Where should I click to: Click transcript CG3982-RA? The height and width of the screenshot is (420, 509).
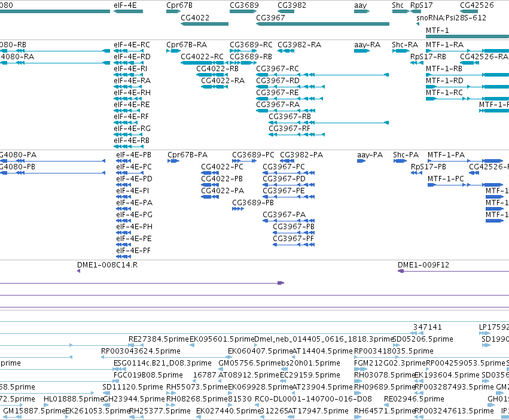(x=299, y=45)
